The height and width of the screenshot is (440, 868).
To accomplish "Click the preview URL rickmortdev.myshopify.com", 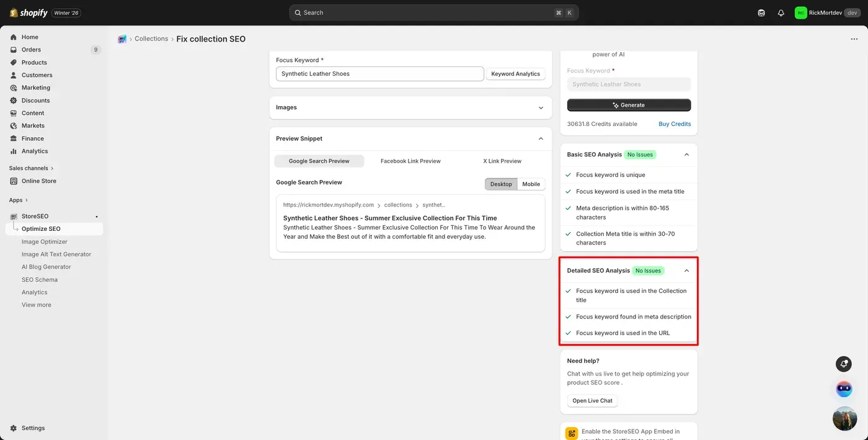I will tap(329, 205).
